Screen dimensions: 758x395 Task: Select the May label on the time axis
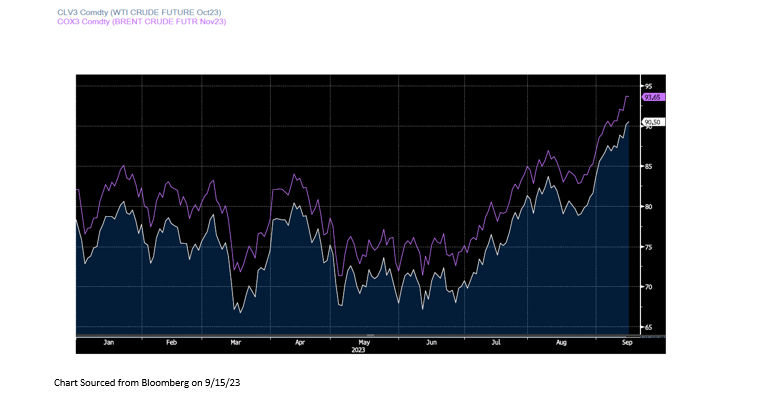coord(364,342)
